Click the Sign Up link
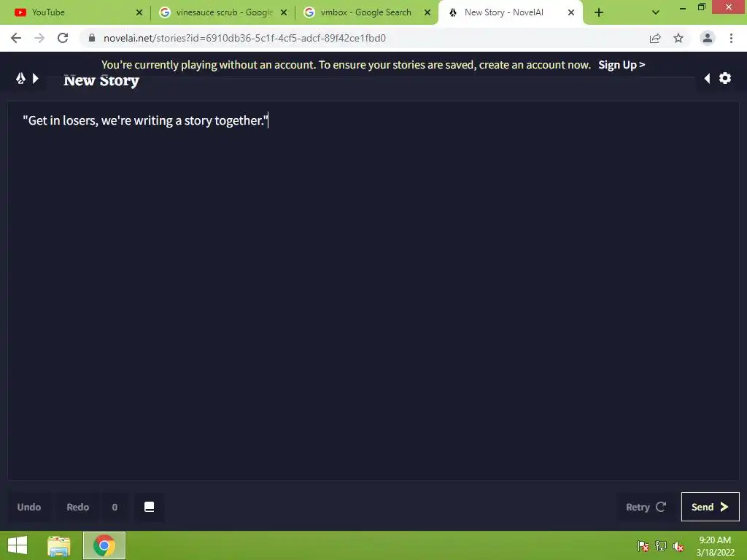This screenshot has height=560, width=747. pos(622,65)
